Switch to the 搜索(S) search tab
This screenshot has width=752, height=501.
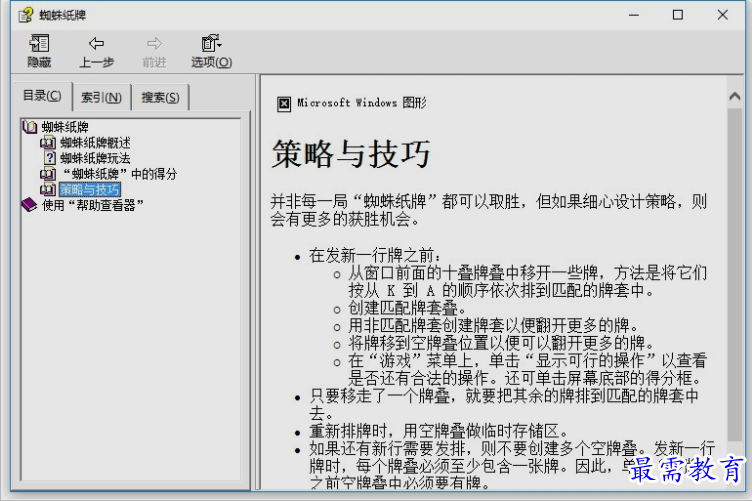[x=160, y=97]
